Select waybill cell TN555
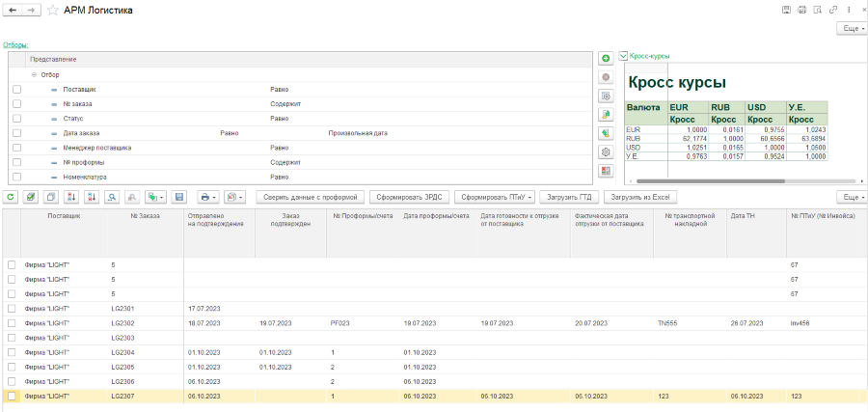 (666, 323)
